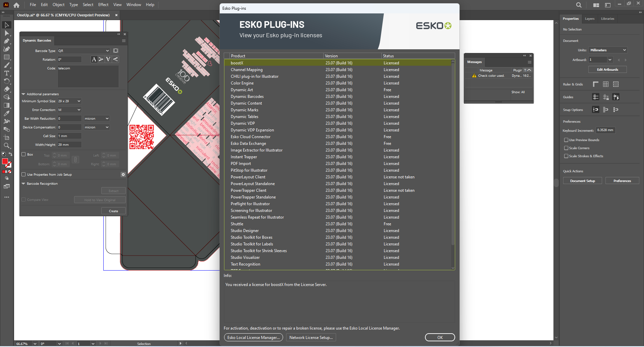Select the Eyedropper tool
Image resolution: width=644 pixels, height=347 pixels.
7,114
